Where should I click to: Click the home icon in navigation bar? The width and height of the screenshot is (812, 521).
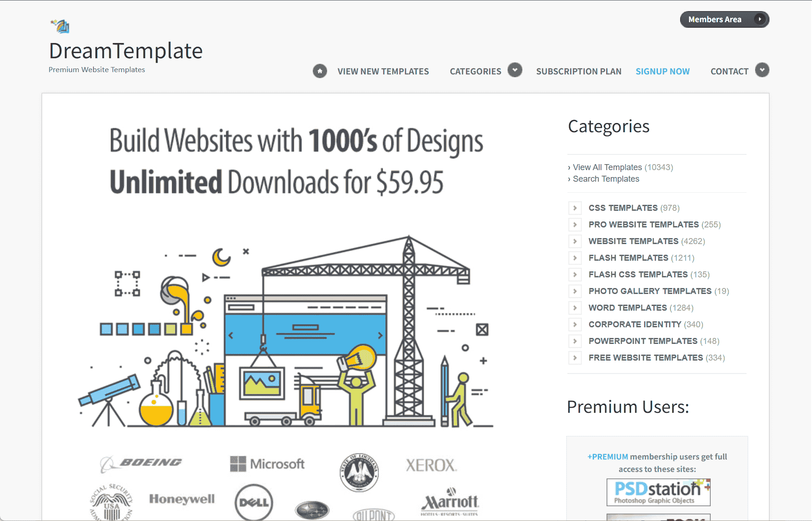[320, 71]
